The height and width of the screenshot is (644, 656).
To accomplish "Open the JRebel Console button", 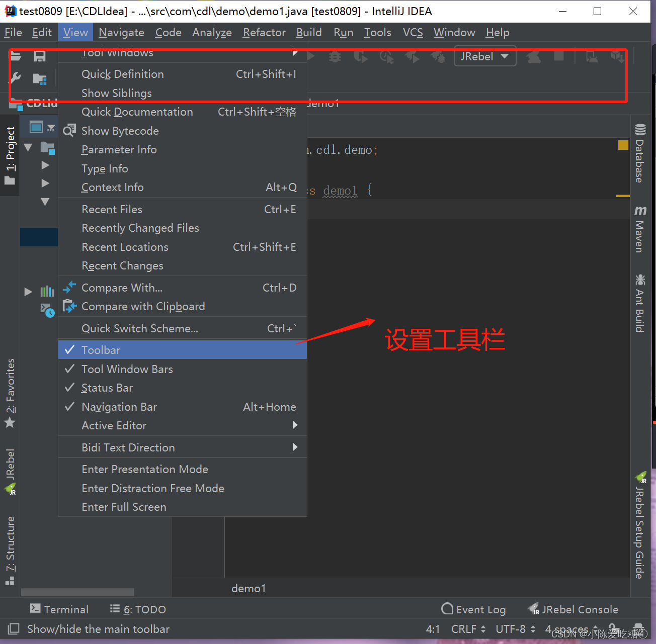I will click(x=573, y=609).
